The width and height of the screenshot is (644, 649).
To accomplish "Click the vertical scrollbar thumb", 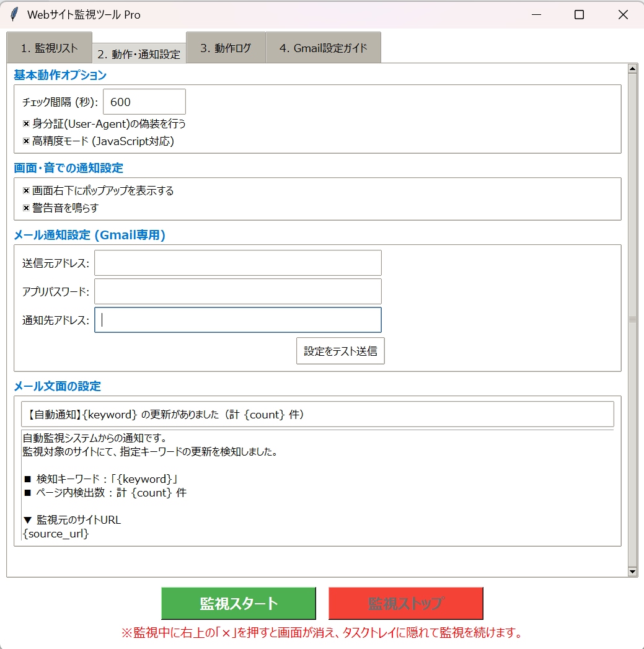I will click(632, 320).
